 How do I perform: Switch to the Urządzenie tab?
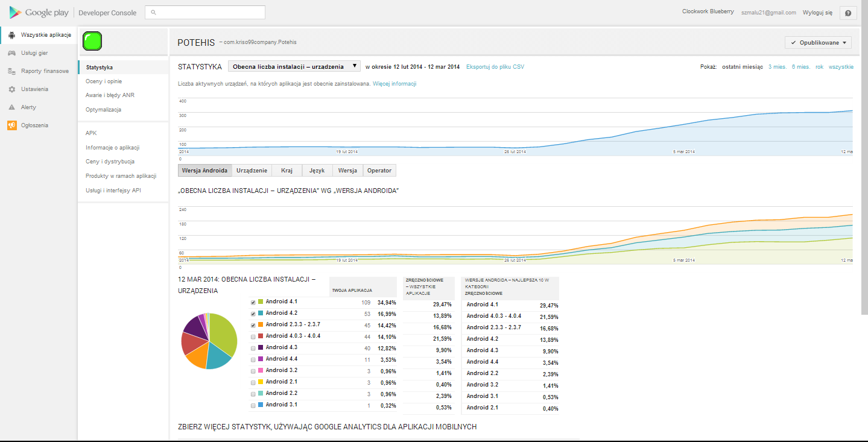coord(252,171)
